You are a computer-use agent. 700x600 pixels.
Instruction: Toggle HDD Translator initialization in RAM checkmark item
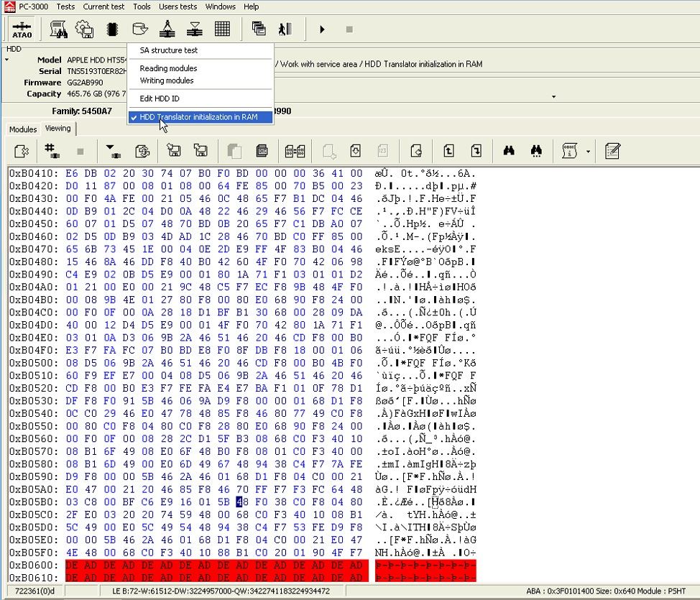(x=200, y=117)
